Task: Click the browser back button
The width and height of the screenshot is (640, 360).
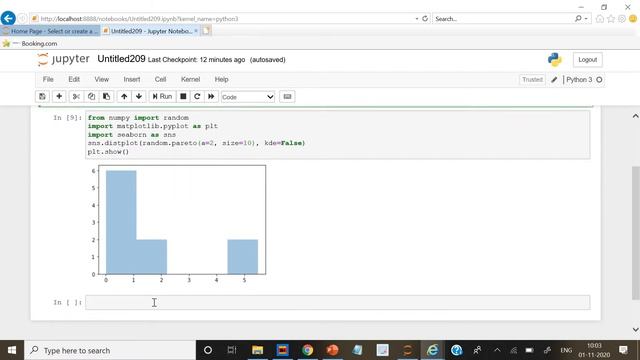Action: click(8, 18)
